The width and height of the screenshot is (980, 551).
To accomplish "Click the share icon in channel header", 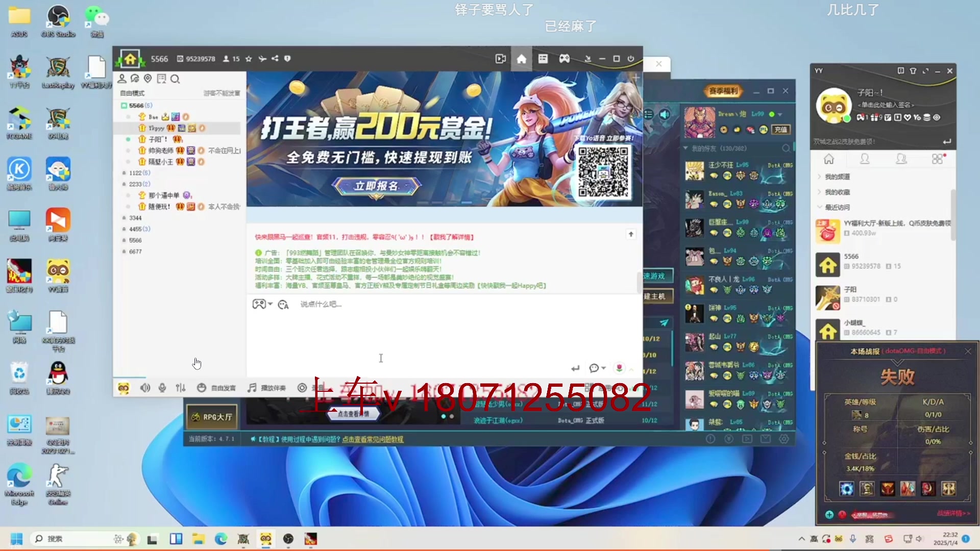I will coord(275,59).
